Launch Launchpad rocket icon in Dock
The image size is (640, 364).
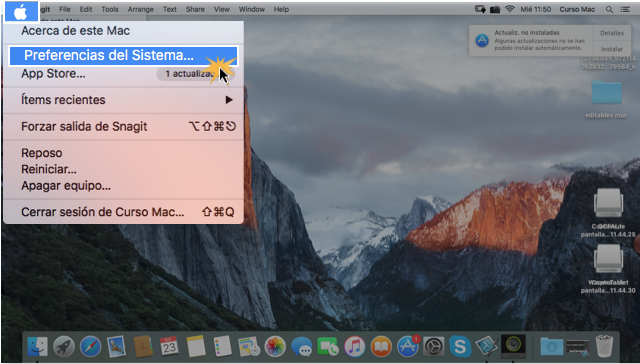64,347
